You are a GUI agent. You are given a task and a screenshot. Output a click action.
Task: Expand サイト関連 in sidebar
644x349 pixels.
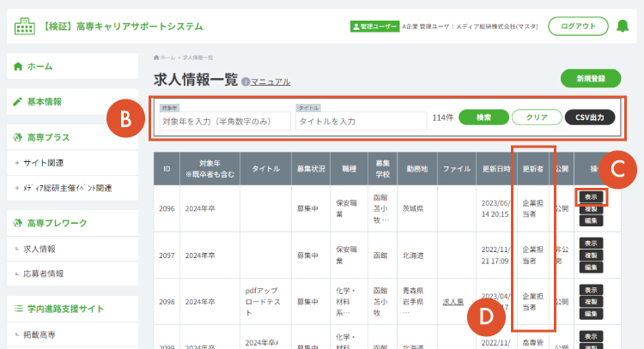pyautogui.click(x=73, y=163)
